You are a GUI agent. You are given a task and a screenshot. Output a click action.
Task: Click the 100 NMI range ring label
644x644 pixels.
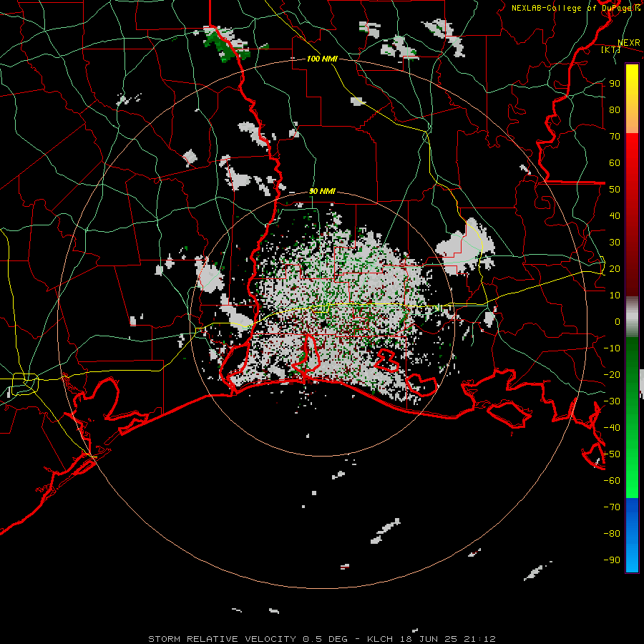click(x=322, y=59)
